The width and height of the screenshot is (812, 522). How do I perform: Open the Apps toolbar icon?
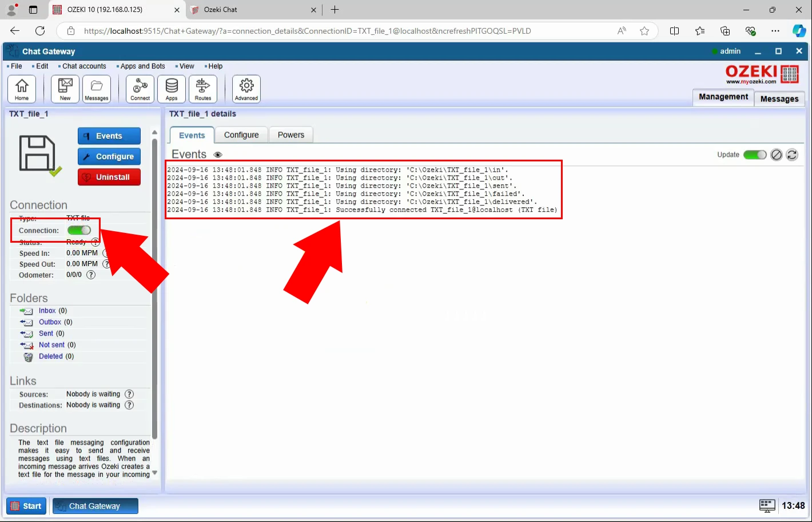[172, 89]
